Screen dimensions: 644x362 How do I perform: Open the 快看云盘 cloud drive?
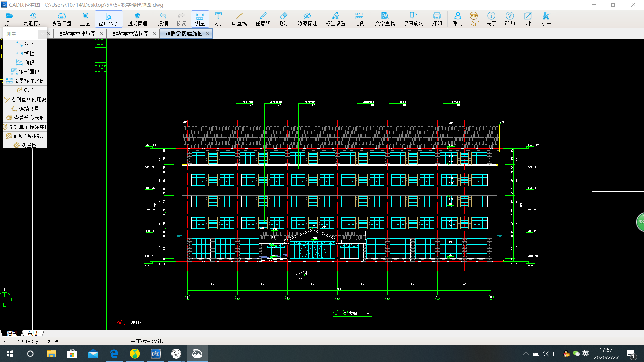(62, 19)
